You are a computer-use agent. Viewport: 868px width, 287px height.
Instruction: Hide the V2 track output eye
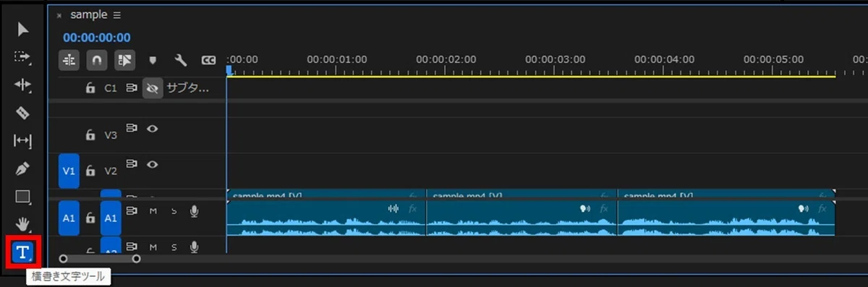point(152,165)
